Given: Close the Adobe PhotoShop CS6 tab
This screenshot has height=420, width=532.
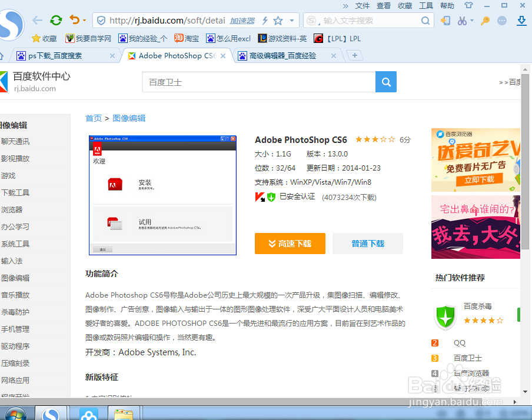Looking at the screenshot, I should point(223,56).
